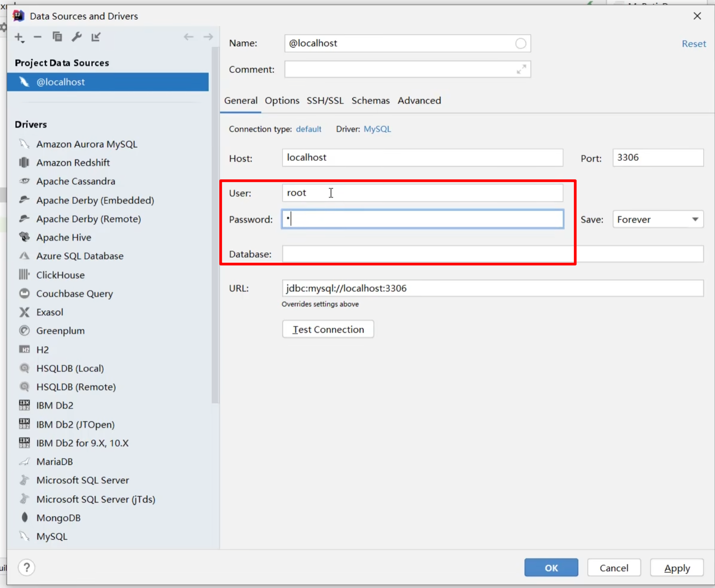Image resolution: width=715 pixels, height=588 pixels.
Task: Open driver settings wrench icon
Action: pos(77,37)
